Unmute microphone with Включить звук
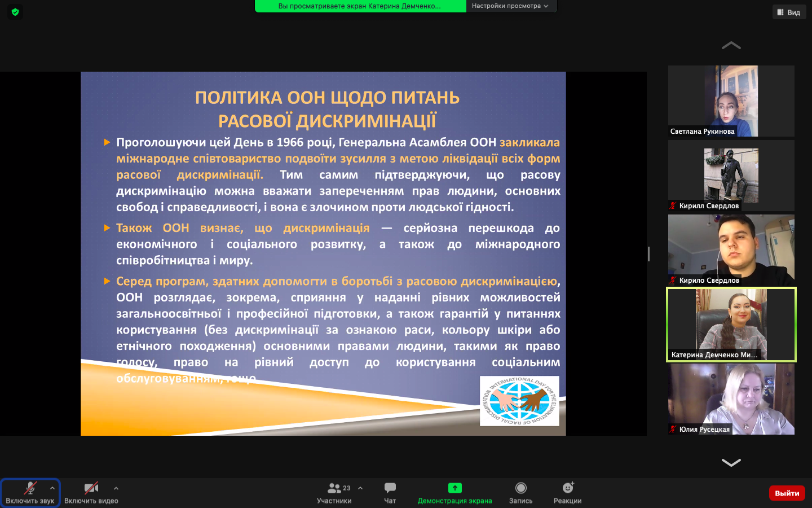The image size is (812, 508). coord(30,492)
